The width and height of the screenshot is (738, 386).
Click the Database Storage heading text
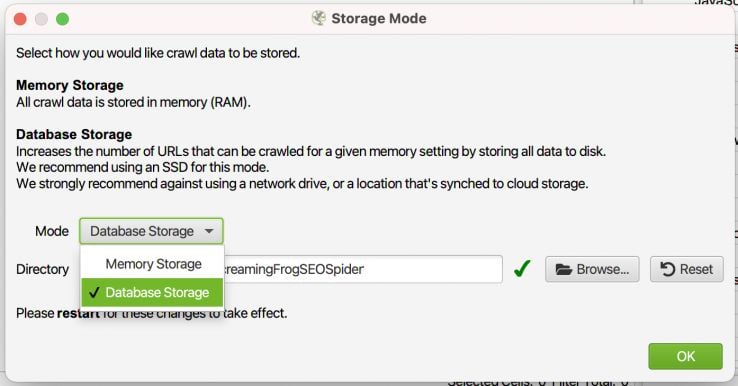click(x=74, y=135)
